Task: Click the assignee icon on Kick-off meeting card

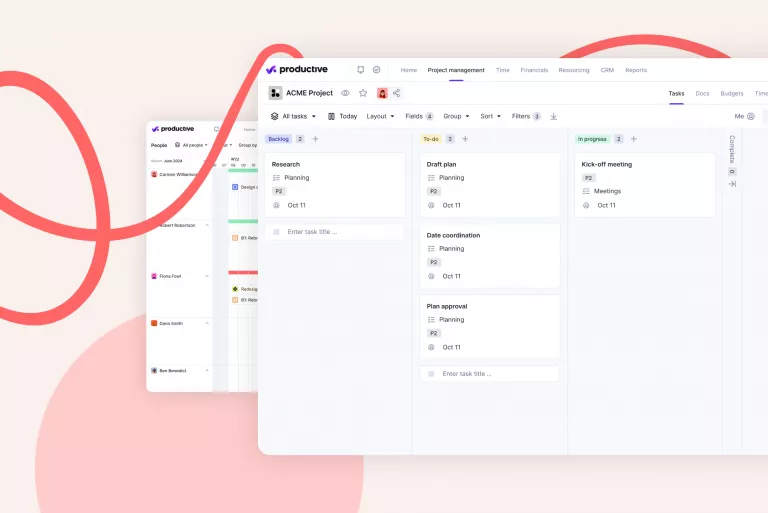Action: tap(586, 205)
